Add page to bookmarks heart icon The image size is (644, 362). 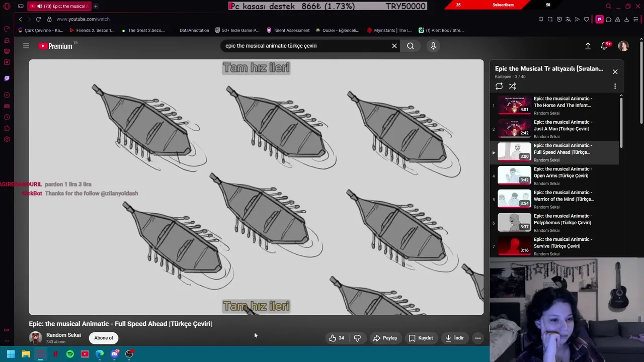point(586,19)
